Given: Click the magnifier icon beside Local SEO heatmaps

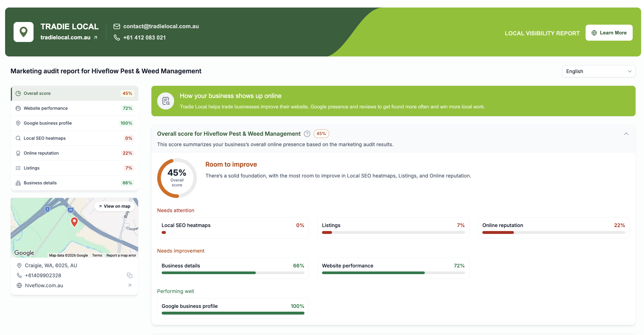Looking at the screenshot, I should (18, 138).
